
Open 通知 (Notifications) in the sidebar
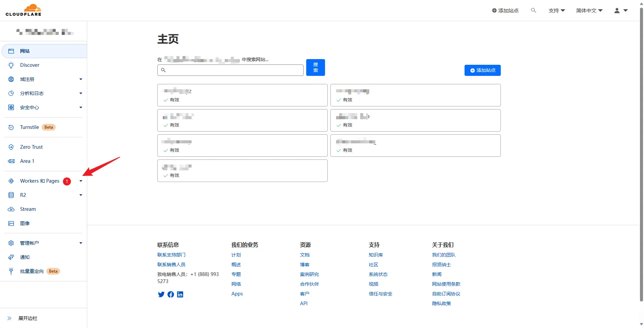[24, 257]
